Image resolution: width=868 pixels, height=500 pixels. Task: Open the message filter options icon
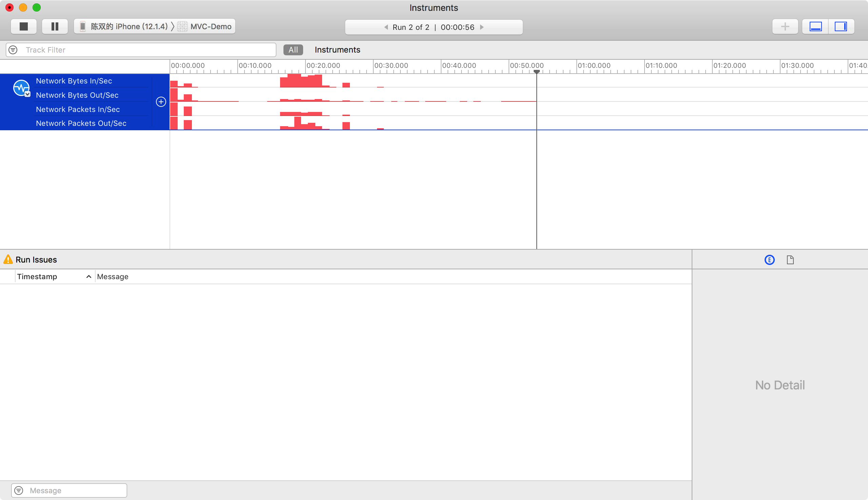[19, 491]
